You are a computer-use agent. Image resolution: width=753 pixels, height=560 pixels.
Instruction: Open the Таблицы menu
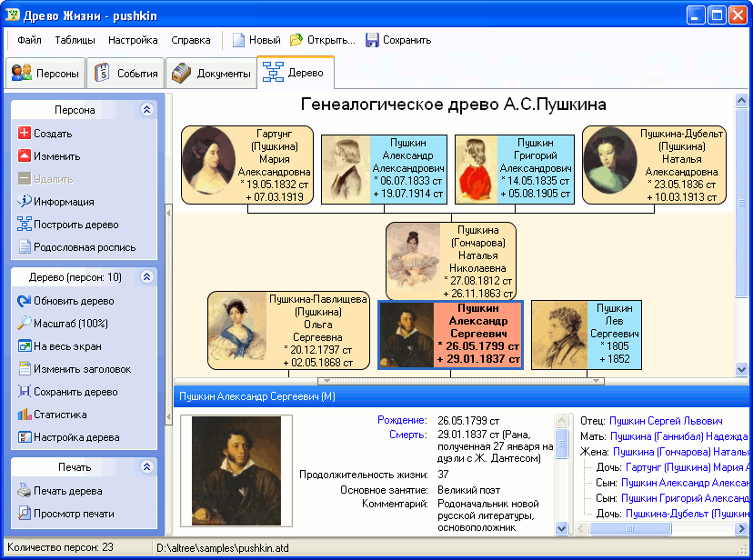pos(75,40)
